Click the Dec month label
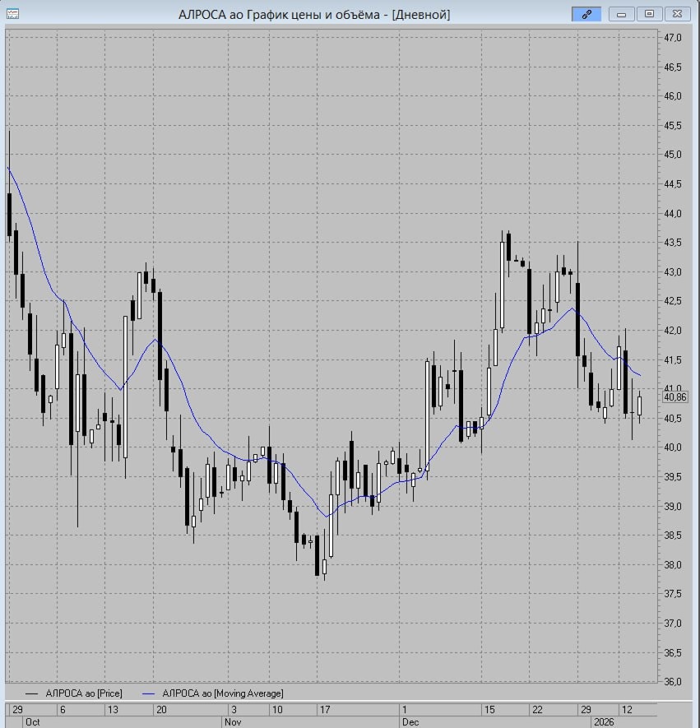Viewport: 700px width, 728px height. tap(410, 722)
